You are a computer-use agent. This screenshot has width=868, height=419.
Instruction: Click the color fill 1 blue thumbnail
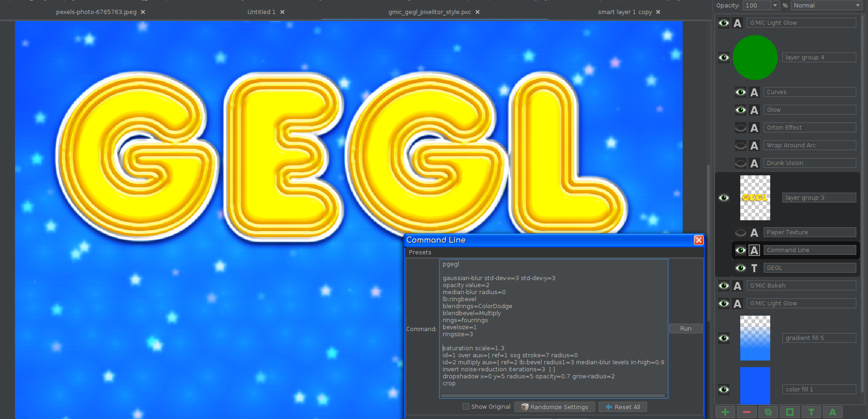click(755, 385)
